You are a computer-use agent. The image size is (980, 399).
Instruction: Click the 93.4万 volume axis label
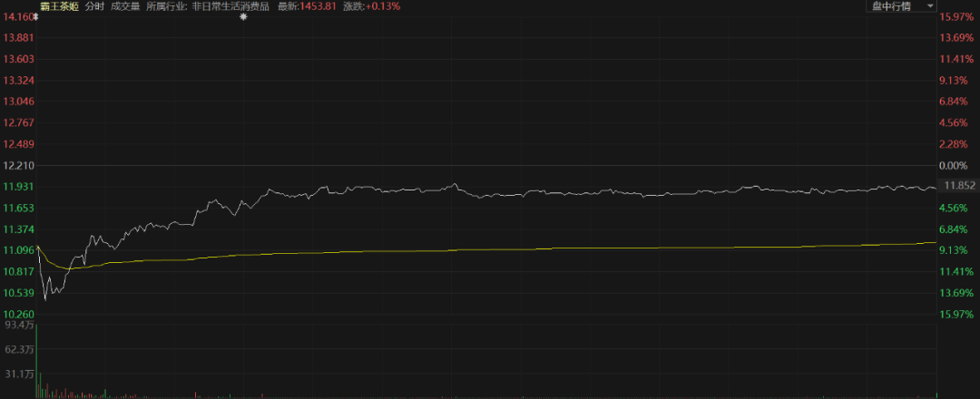click(19, 324)
